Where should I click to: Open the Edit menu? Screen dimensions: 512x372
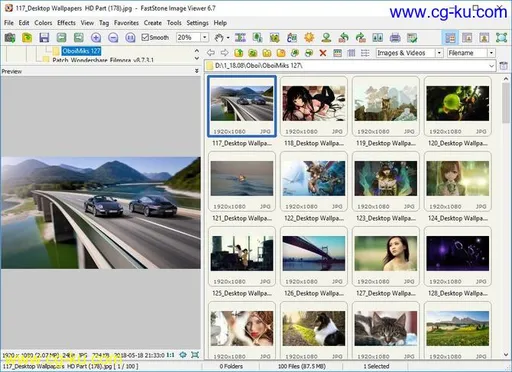(x=24, y=23)
